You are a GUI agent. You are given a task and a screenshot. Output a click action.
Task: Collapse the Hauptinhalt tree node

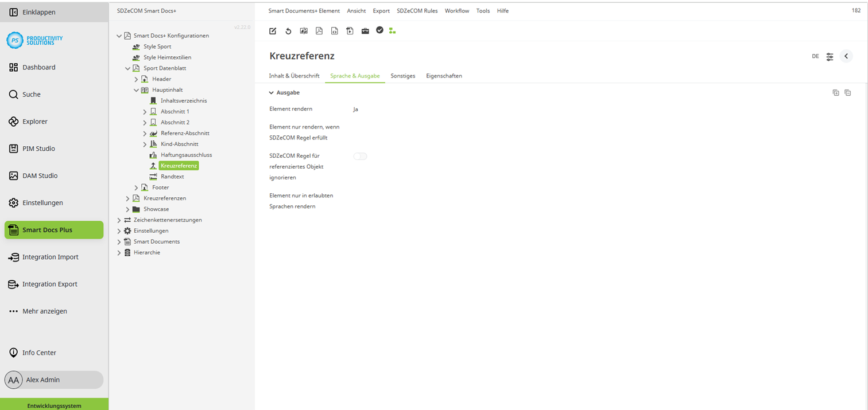tap(137, 90)
